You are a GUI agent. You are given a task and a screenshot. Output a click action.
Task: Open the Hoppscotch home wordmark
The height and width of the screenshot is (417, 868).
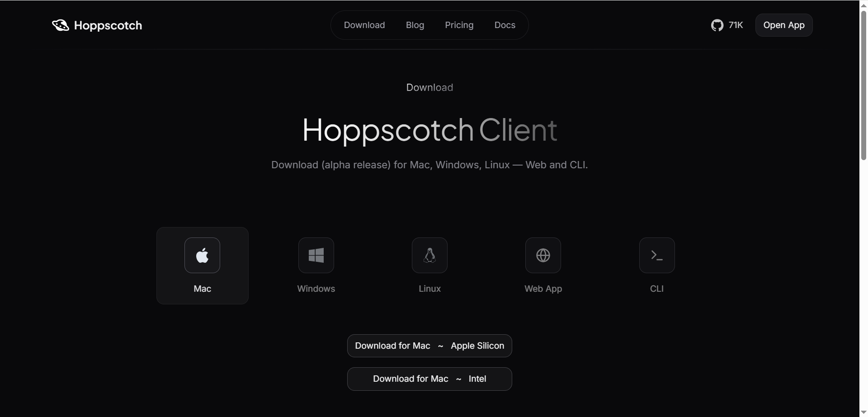point(108,25)
